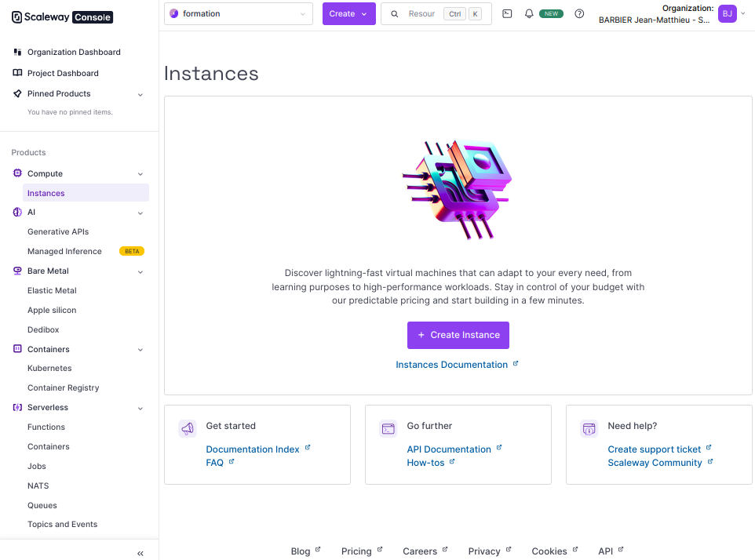The image size is (755, 560).
Task: Open Container Registry
Action: click(x=63, y=387)
